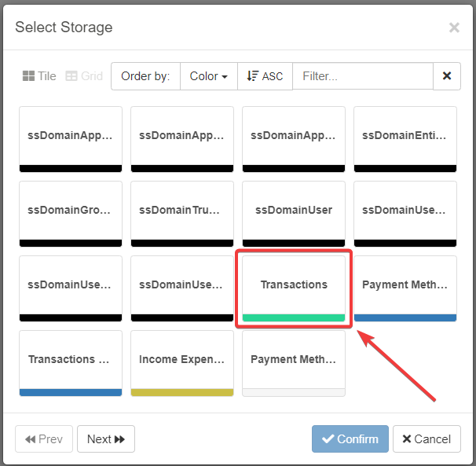Go to next page with Next
The height and width of the screenshot is (466, 476).
tap(106, 439)
